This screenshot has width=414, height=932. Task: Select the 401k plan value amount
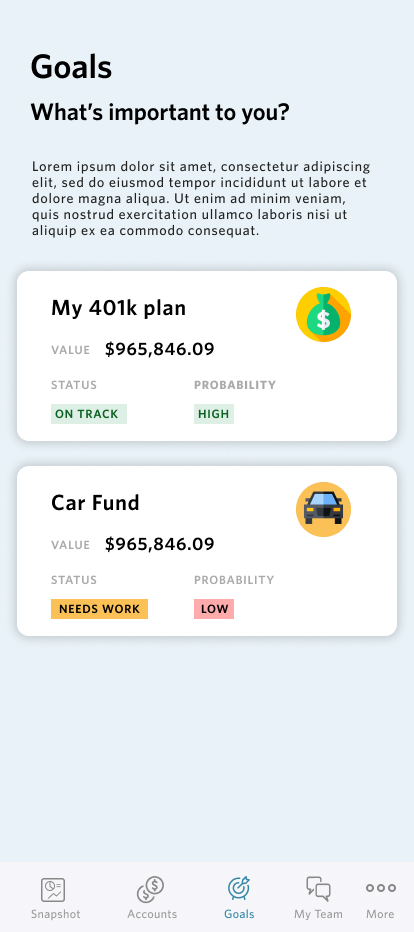coord(160,350)
